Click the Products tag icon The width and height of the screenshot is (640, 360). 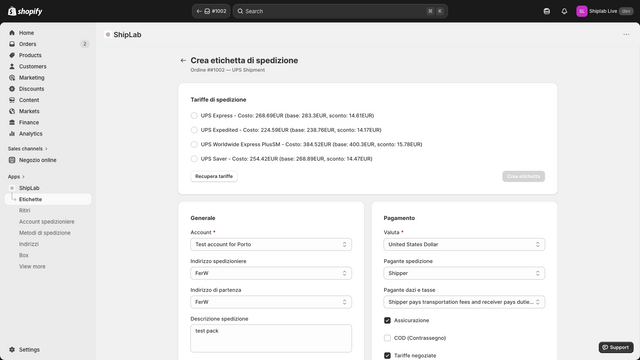click(x=12, y=55)
